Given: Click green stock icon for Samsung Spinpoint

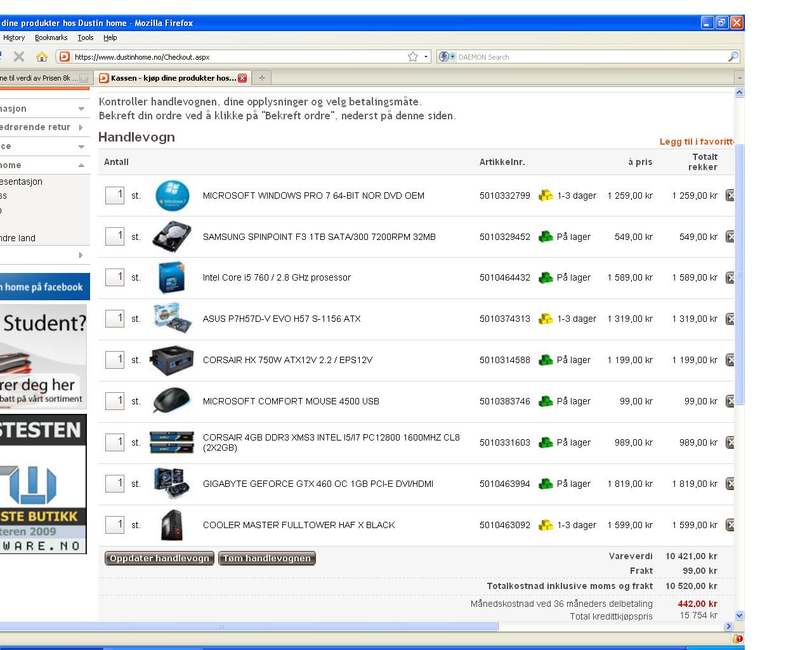Looking at the screenshot, I should pyautogui.click(x=546, y=237).
